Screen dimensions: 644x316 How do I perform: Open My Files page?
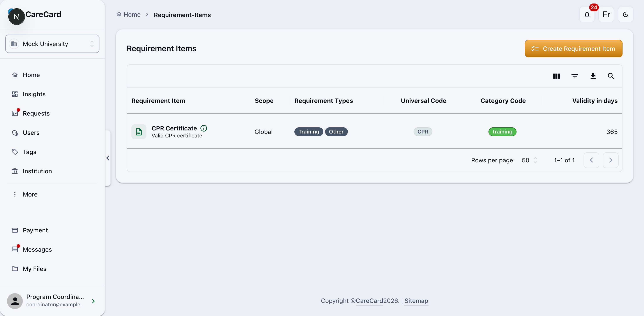52,269
